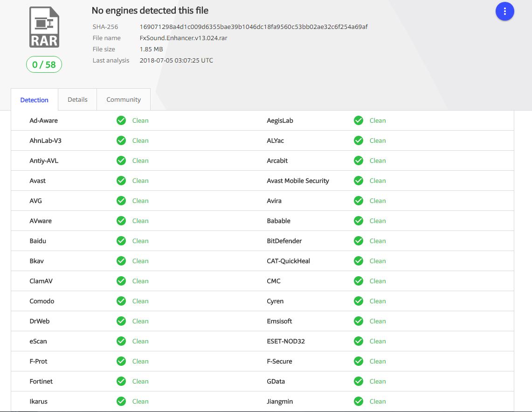
Task: Click the green check icon for Jiangmin
Action: tap(358, 401)
